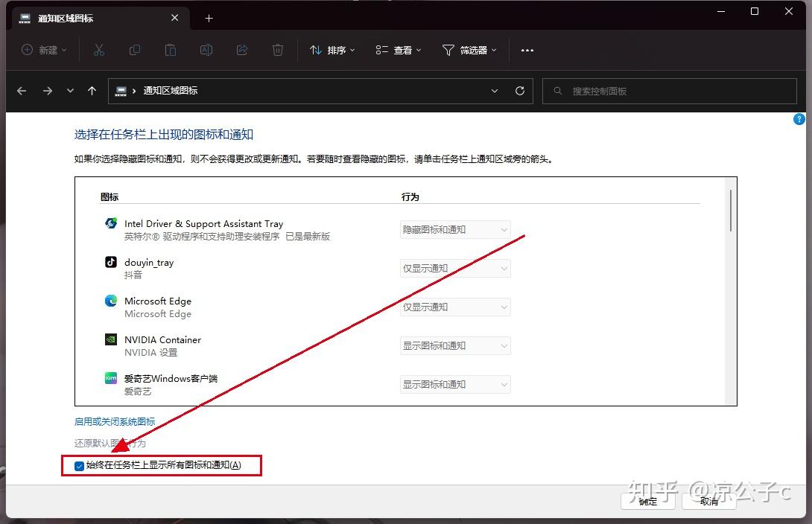
Task: Close the 通知区域图标 tab
Action: (x=174, y=18)
